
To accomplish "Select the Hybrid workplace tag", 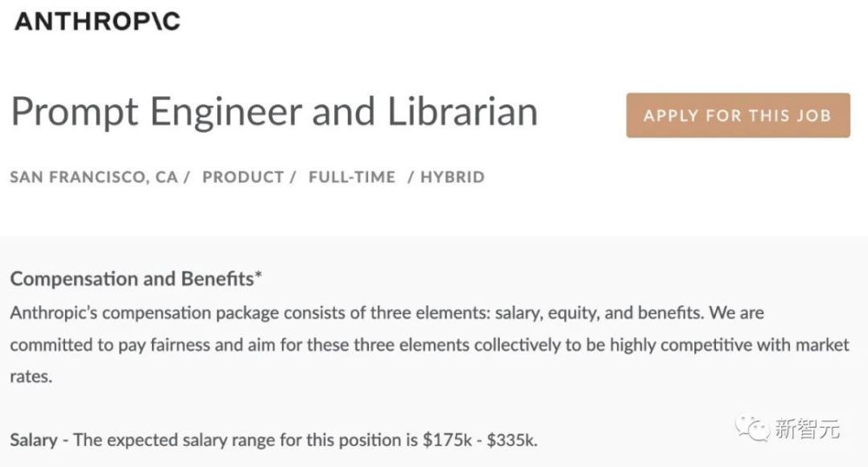I will [453, 177].
